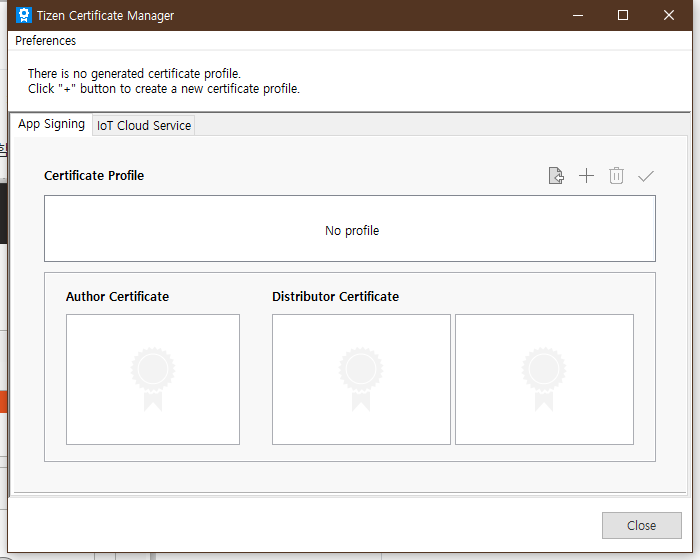Image resolution: width=700 pixels, height=560 pixels.
Task: Click the Certificate Profile heading
Action: [x=94, y=176]
